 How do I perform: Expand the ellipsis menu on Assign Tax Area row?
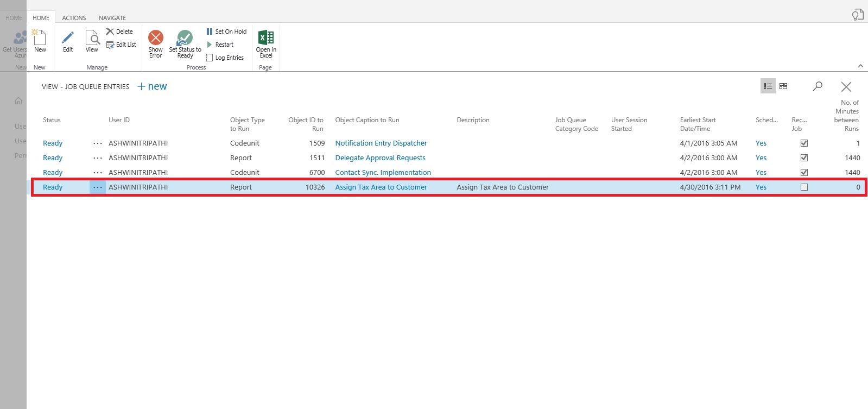pyautogui.click(x=98, y=187)
